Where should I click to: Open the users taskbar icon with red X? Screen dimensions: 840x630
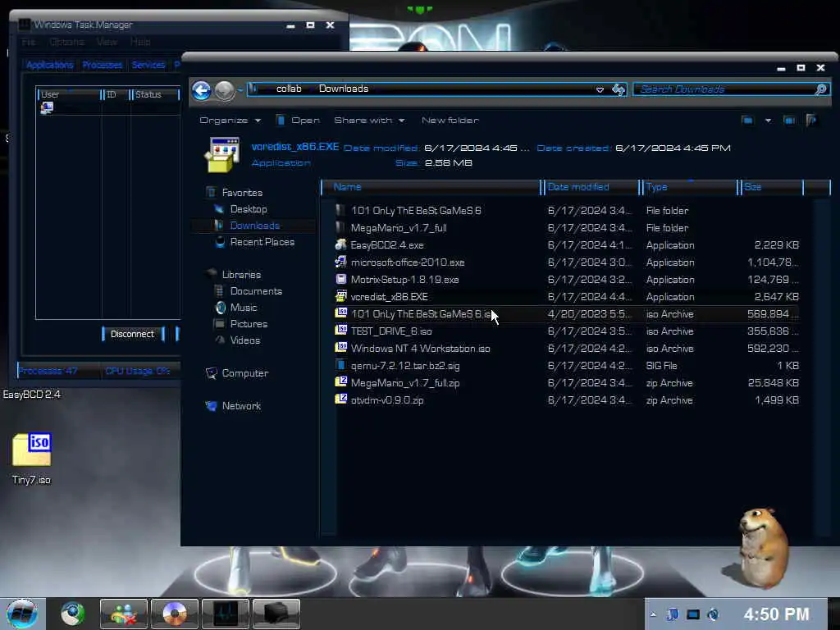[124, 614]
